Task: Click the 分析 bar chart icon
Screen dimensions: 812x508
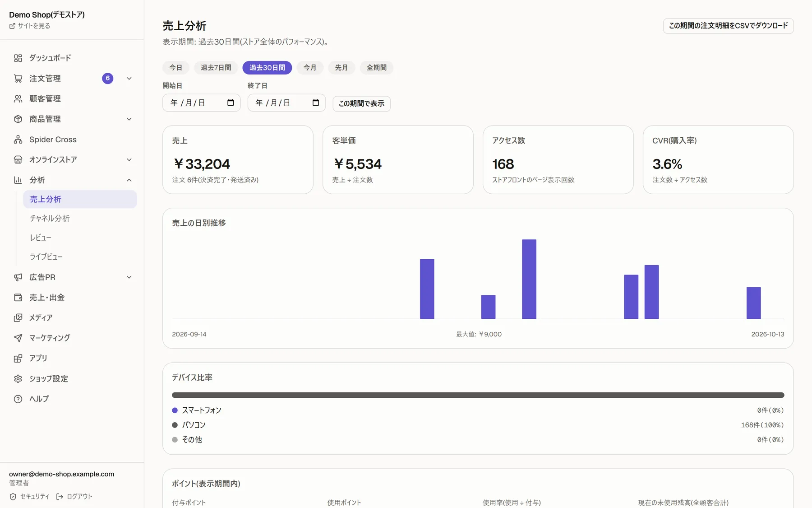Action: coord(18,180)
